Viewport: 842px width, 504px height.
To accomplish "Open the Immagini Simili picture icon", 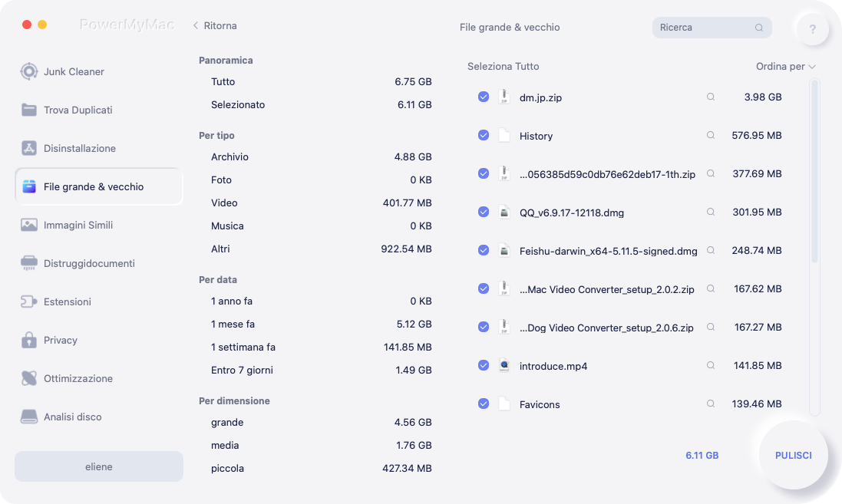I will click(x=29, y=225).
